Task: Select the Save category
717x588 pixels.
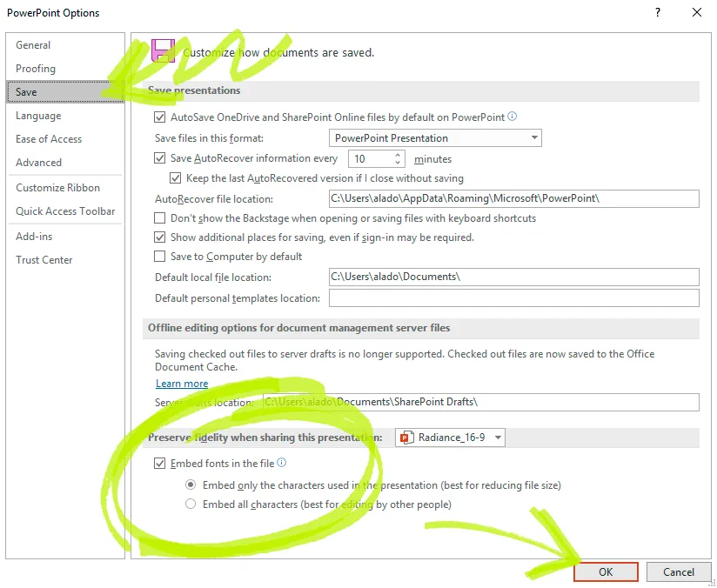Action: [65, 92]
